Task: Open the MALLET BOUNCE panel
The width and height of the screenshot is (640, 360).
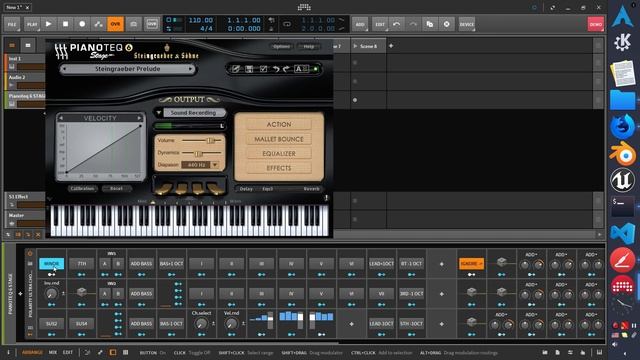Action: pyautogui.click(x=279, y=139)
